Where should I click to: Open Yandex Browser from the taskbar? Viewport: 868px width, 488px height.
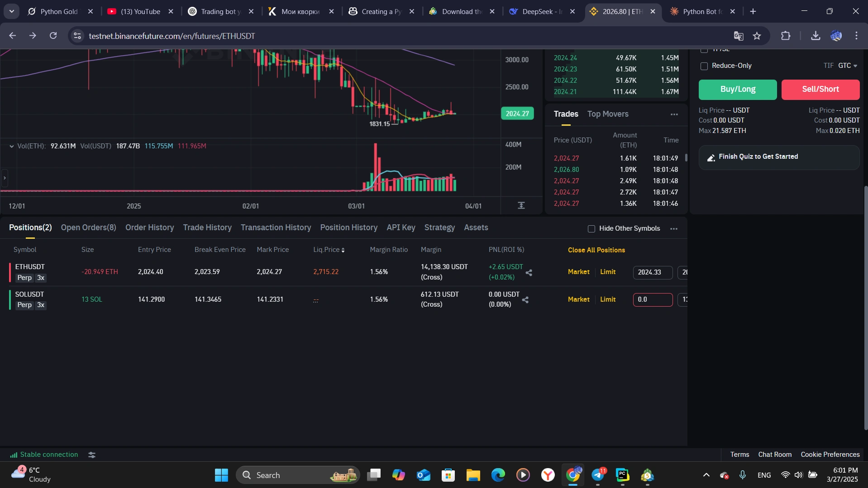tap(548, 475)
